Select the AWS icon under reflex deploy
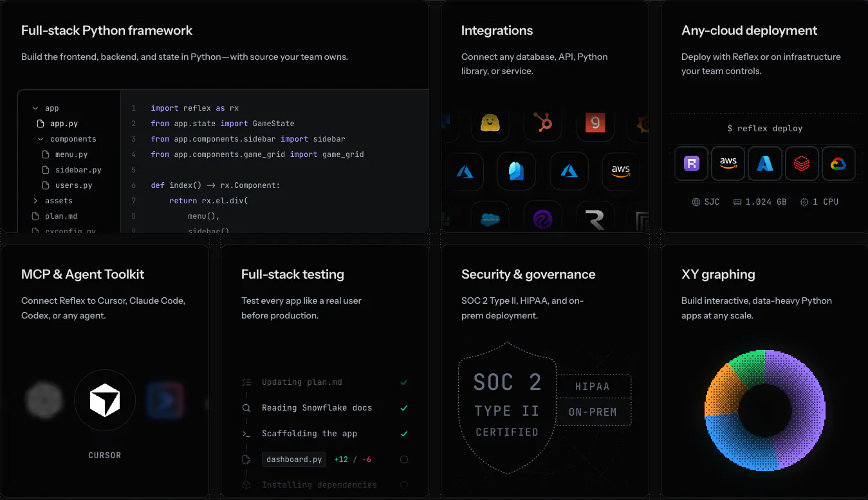Viewport: 868px width, 500px height. (x=728, y=163)
